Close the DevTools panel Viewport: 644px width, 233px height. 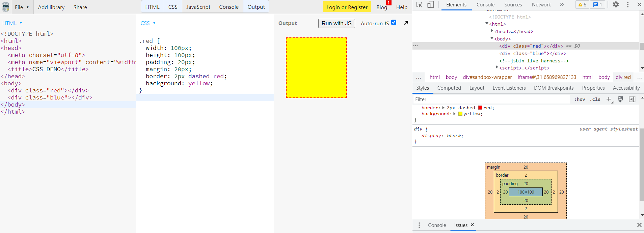pos(639,5)
